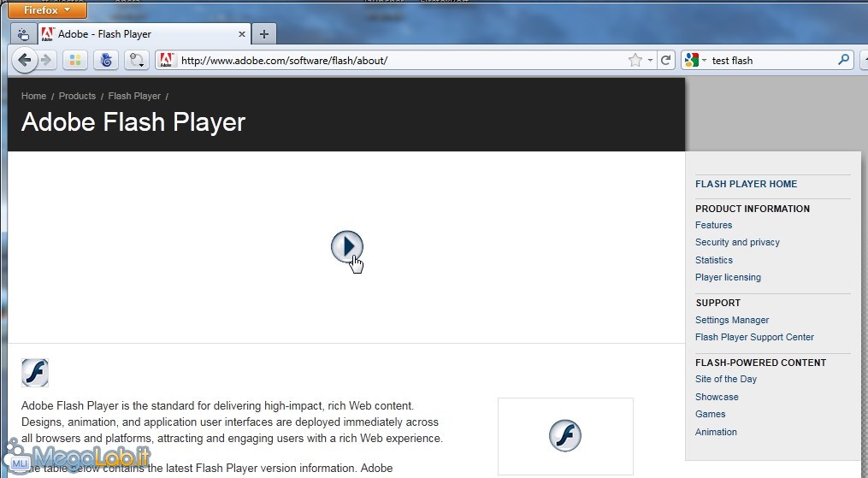Click the Adobe site favicon in the URL bar
This screenshot has height=478, width=868.
[166, 60]
